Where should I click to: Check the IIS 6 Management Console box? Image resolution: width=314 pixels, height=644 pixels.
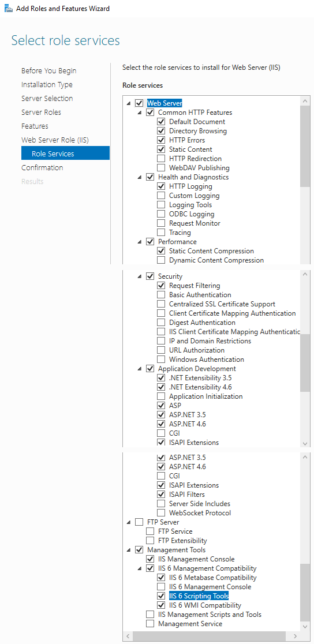click(x=161, y=587)
